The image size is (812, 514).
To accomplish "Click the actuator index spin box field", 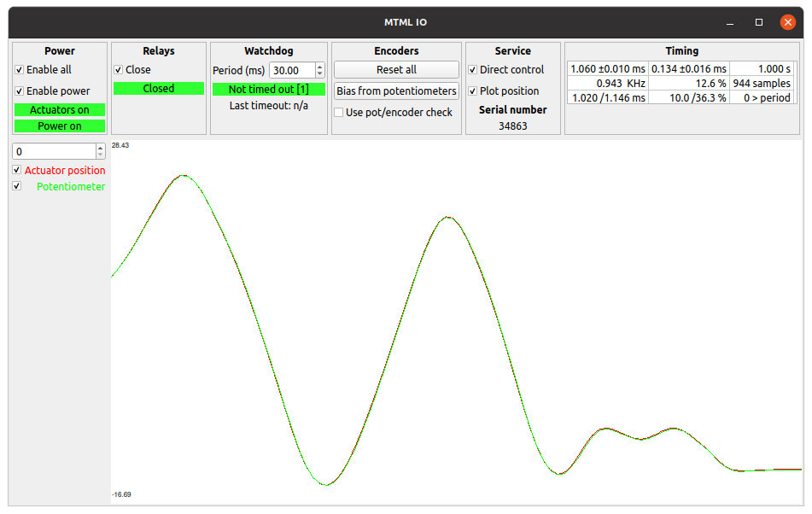I will tap(55, 152).
